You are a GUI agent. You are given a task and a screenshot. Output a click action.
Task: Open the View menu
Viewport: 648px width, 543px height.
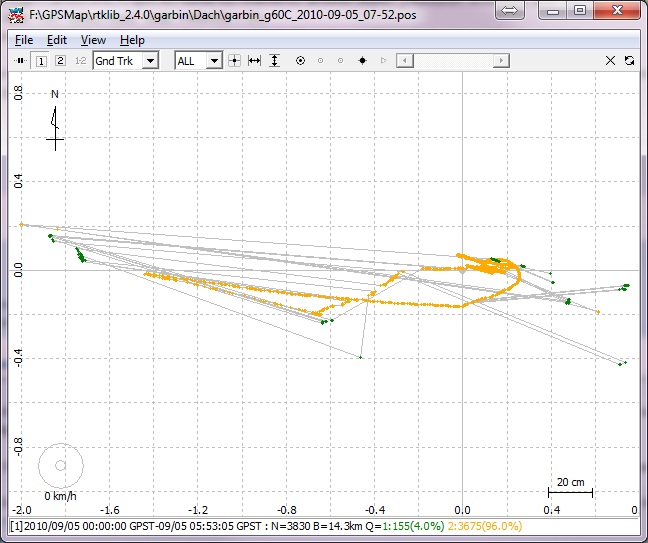[x=93, y=40]
